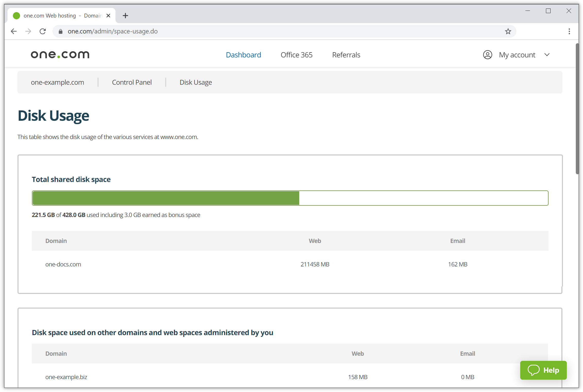Open the Help chat button

coord(543,370)
